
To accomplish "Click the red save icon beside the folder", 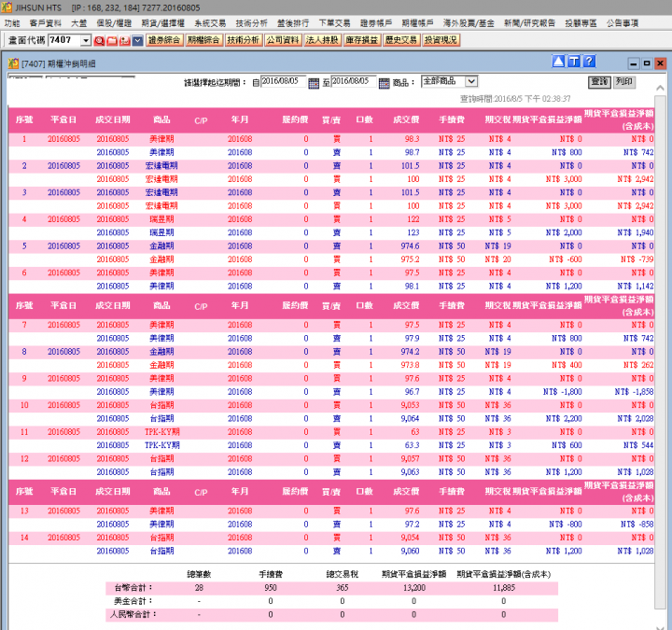I will click(x=125, y=41).
